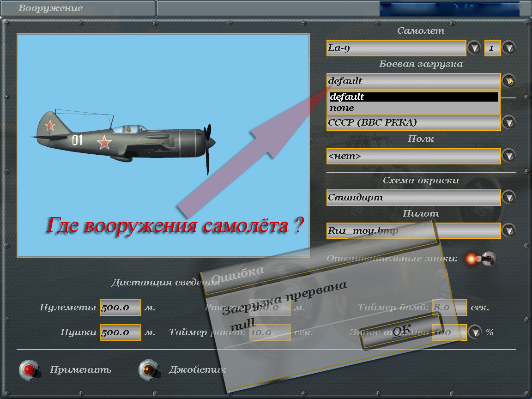This screenshot has height=399, width=532.
Task: Click the La-9 aircraft combo box
Action: point(396,48)
